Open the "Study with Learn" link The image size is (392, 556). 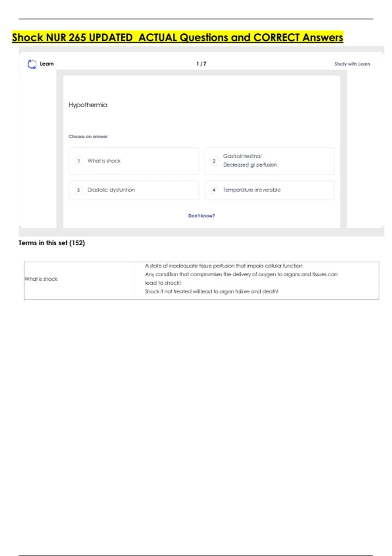click(x=352, y=64)
